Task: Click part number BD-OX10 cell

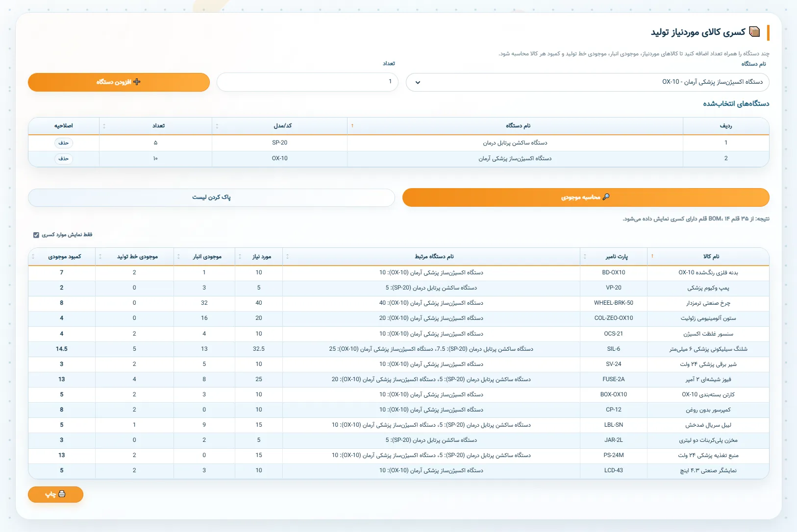Action: [614, 272]
